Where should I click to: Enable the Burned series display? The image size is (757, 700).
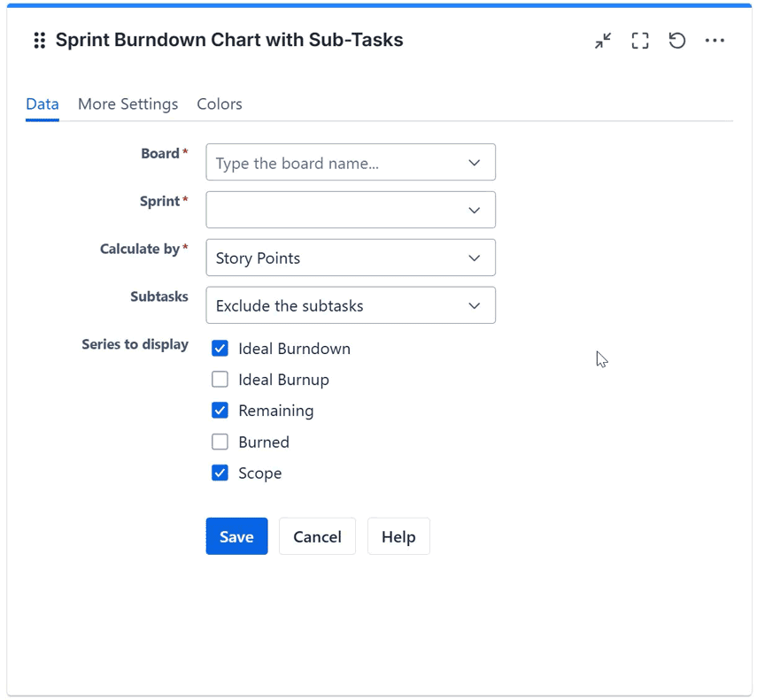click(220, 442)
